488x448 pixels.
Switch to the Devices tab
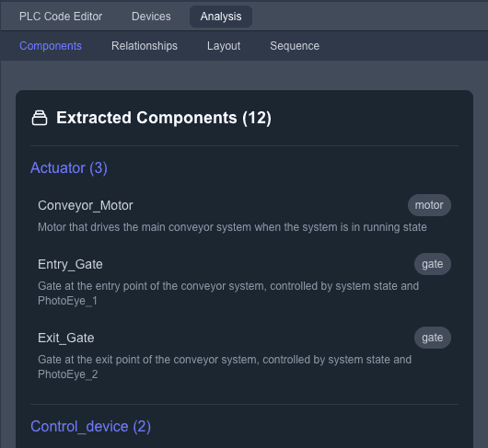151,17
